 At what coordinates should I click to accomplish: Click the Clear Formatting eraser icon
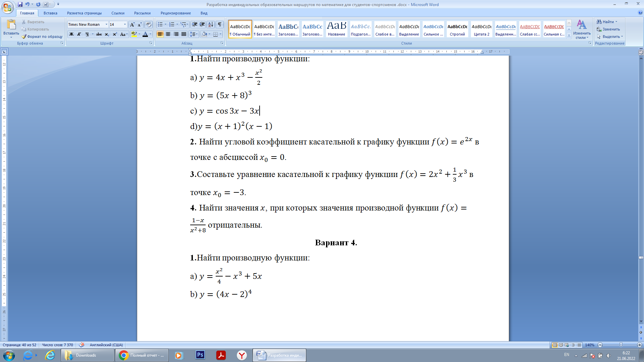[149, 24]
